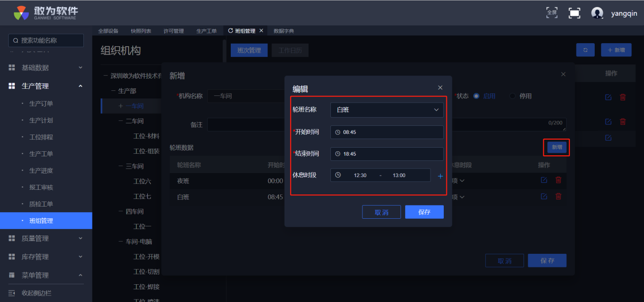The image size is (644, 302).
Task: Close the 班组管理 tab with X
Action: click(x=261, y=30)
